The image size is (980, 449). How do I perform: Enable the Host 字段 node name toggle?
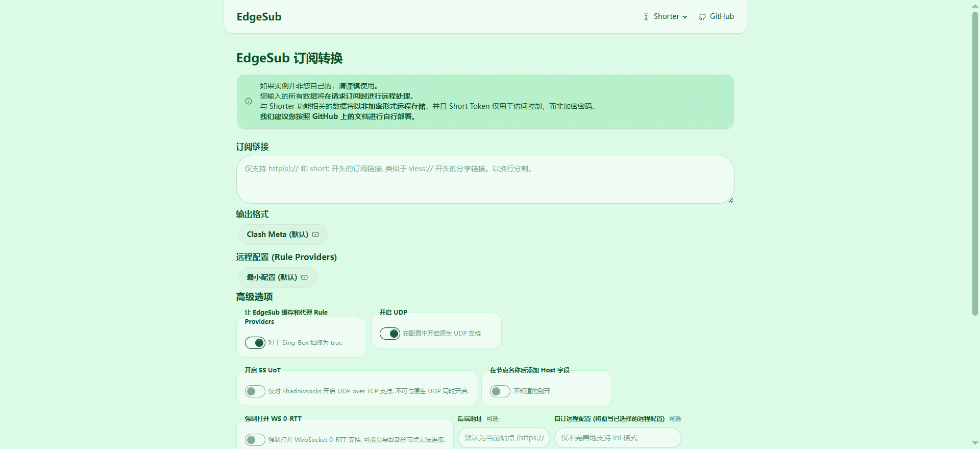tap(500, 391)
